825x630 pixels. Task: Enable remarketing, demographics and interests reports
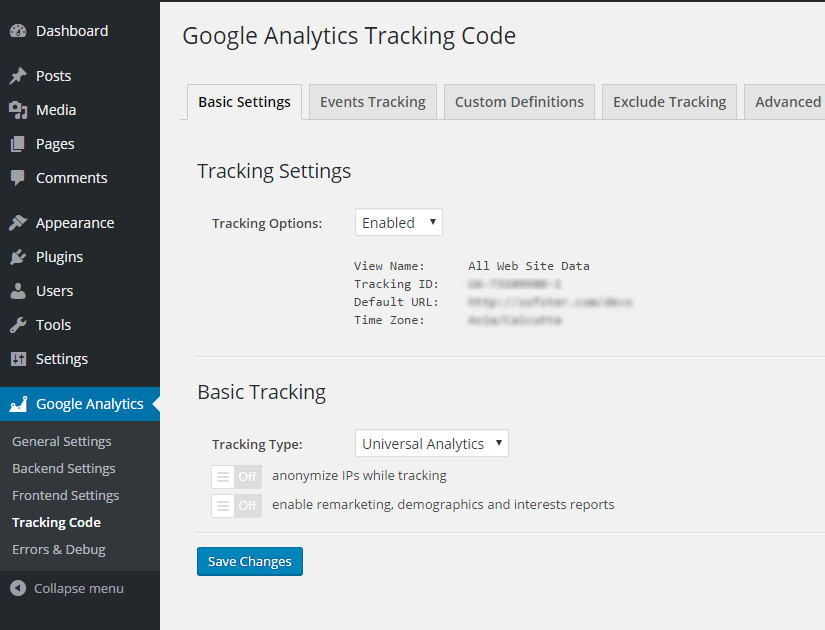[236, 505]
